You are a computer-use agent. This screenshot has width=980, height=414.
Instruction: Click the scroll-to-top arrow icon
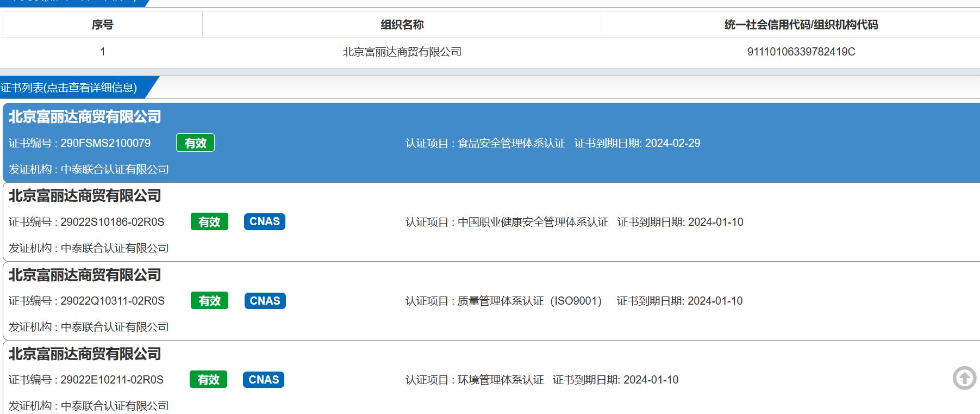(x=965, y=378)
